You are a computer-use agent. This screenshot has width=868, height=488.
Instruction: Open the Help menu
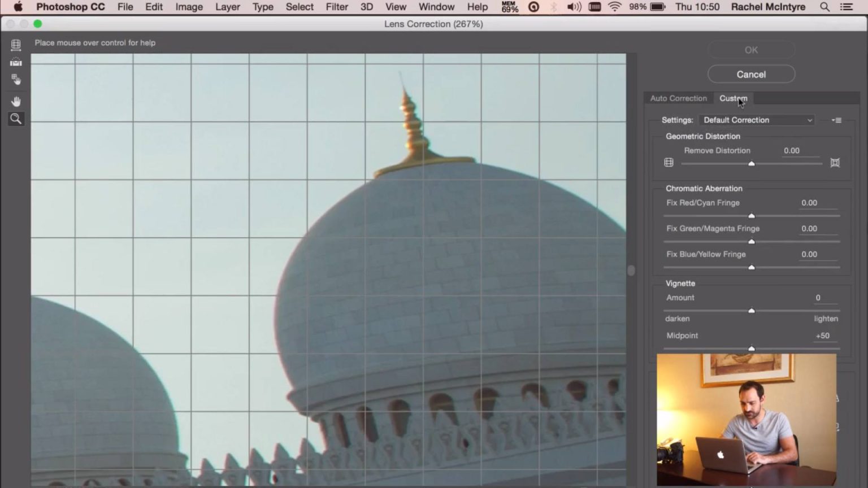[478, 7]
